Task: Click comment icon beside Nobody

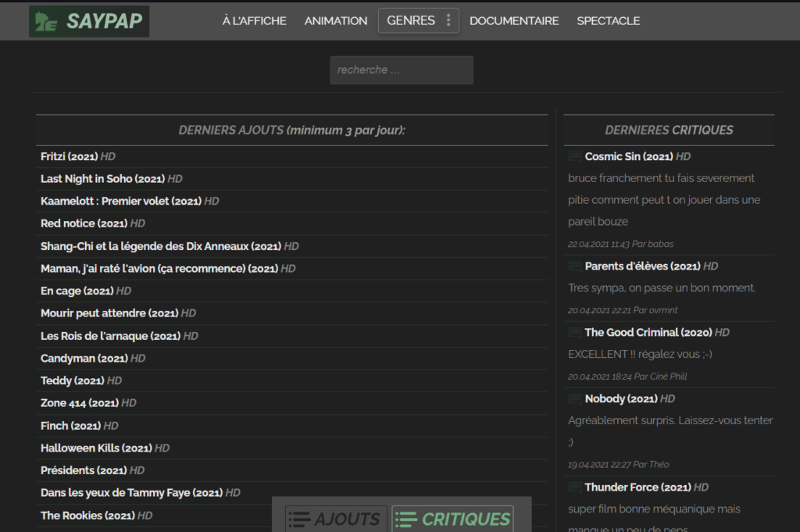Action: pos(574,399)
